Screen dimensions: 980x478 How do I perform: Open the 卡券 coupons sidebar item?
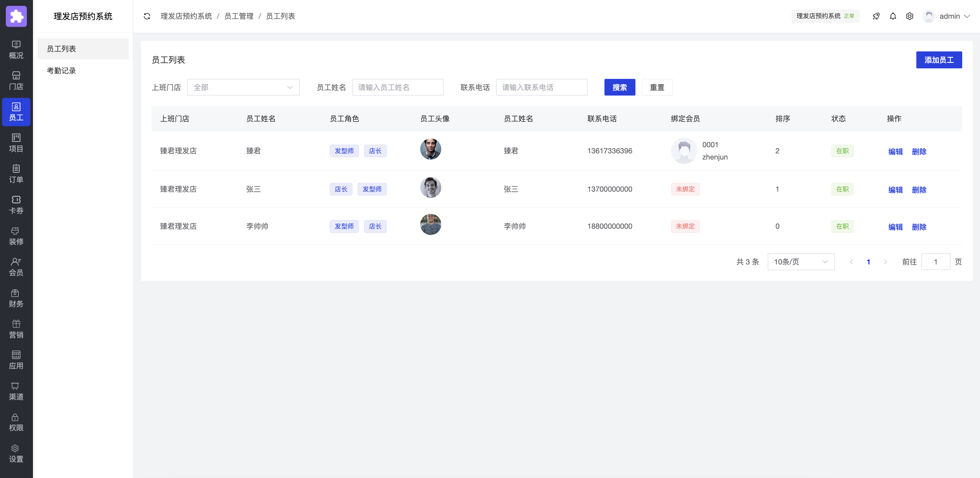click(x=16, y=205)
